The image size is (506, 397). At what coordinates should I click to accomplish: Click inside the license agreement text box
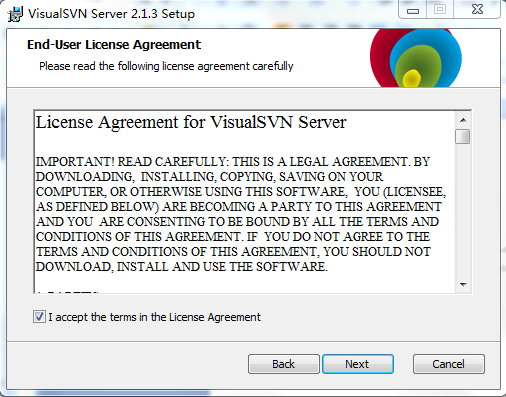click(245, 202)
